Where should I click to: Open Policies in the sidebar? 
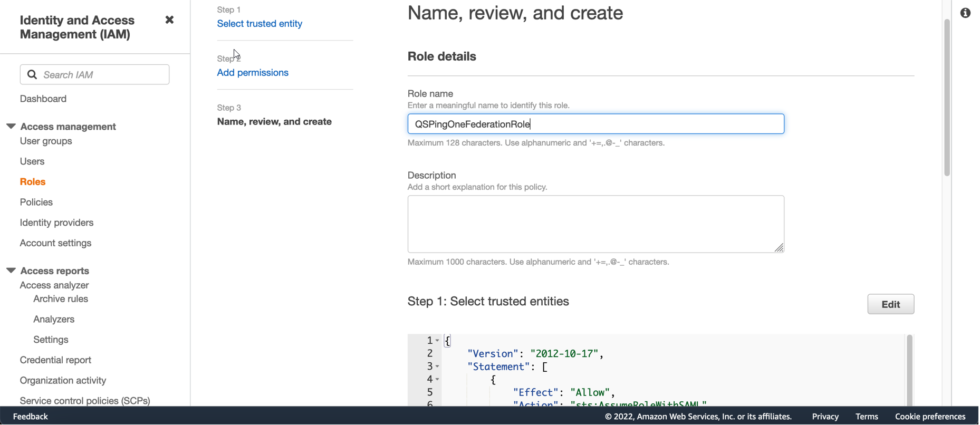36,202
